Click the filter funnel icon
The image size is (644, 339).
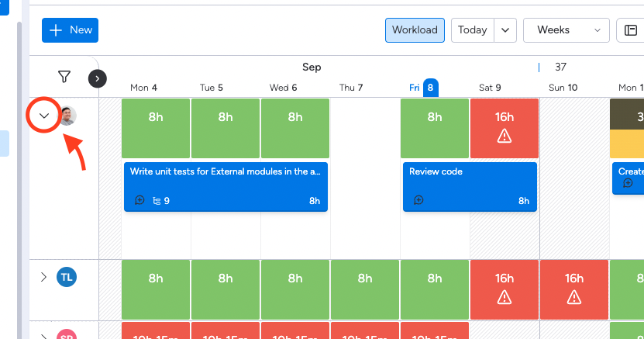pyautogui.click(x=64, y=77)
